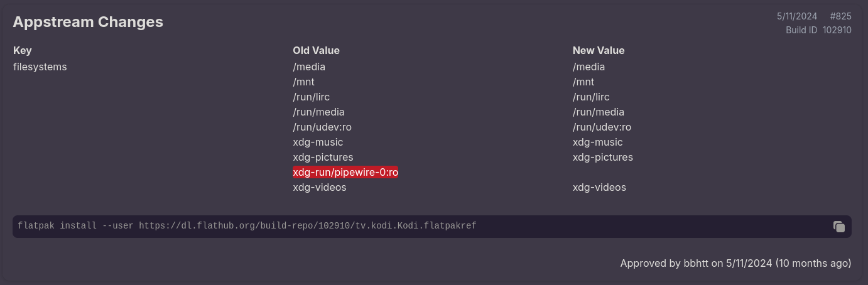
Task: Click /run/lirc in Old Value column
Action: click(311, 97)
